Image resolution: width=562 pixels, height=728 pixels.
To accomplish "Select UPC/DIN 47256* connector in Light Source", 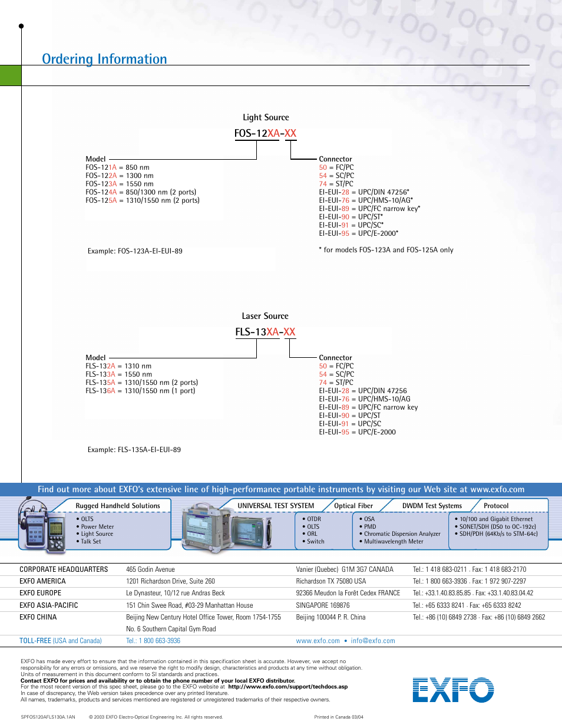I will coord(364,192).
